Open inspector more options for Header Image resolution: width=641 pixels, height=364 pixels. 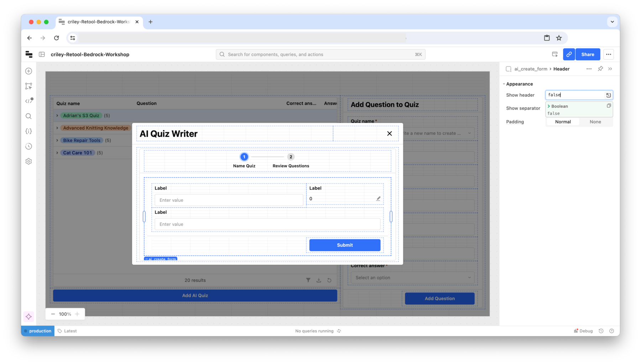(x=589, y=69)
